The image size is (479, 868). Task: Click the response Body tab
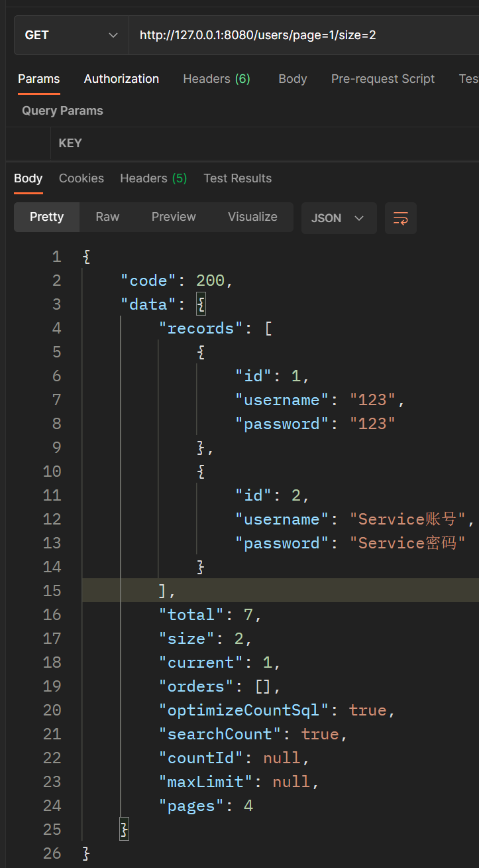(x=28, y=178)
